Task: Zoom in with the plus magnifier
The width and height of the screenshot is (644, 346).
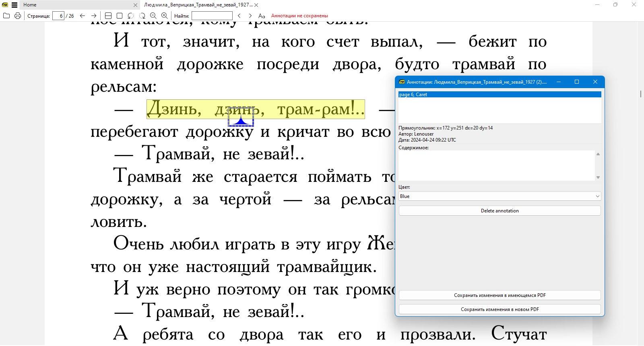Action: (164, 16)
